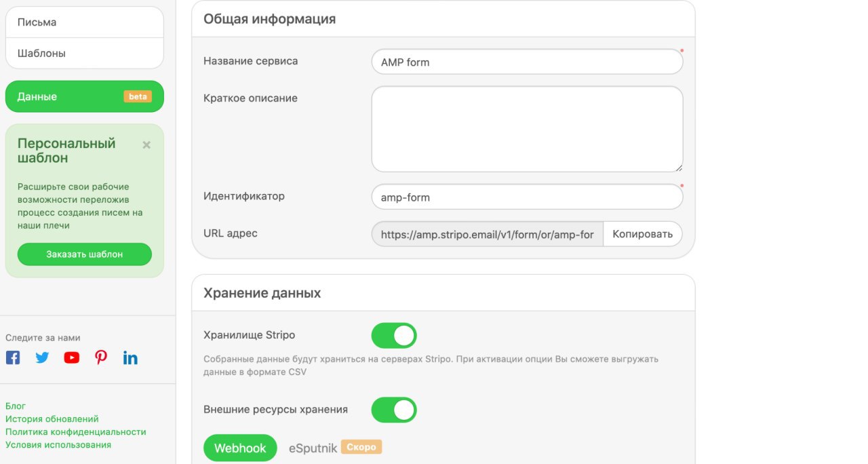This screenshot has height=464, width=868.
Task: Click the Общая информация heading
Action: pyautogui.click(x=270, y=19)
